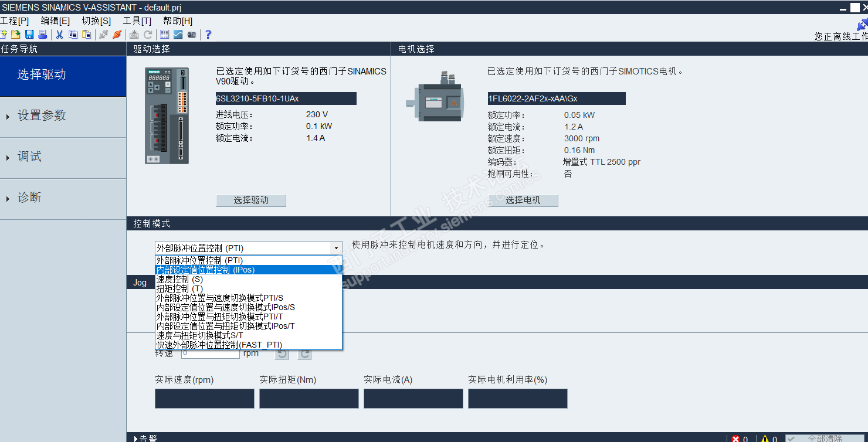Screen dimensions: 868x442
Task: Click the gray connect-online plug icon
Action: click(x=104, y=35)
